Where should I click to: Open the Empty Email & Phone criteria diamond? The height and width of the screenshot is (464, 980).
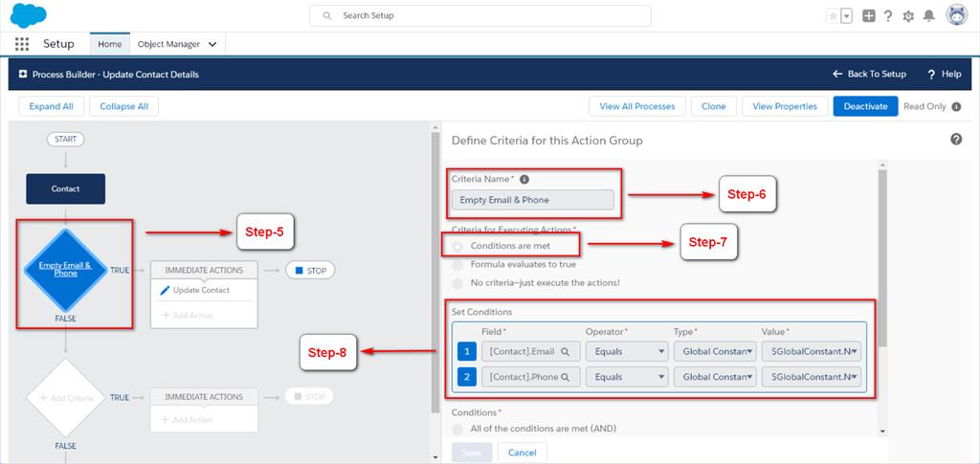point(65,270)
